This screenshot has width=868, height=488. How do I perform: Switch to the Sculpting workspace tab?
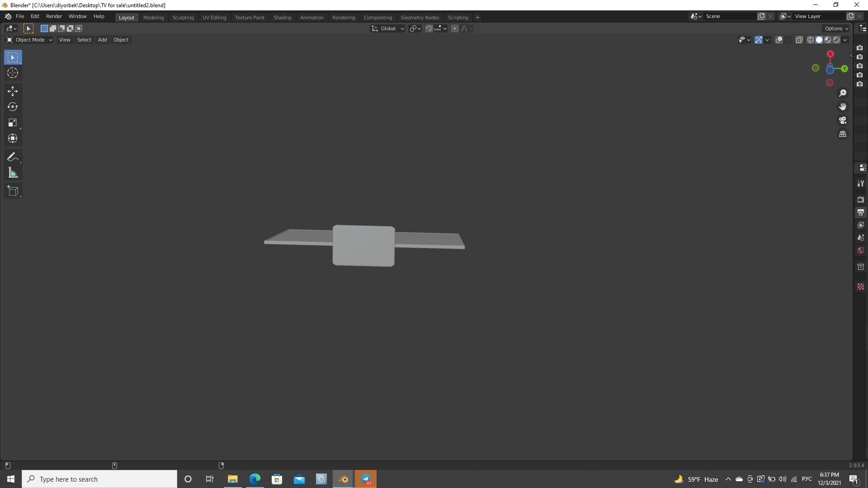pos(183,17)
